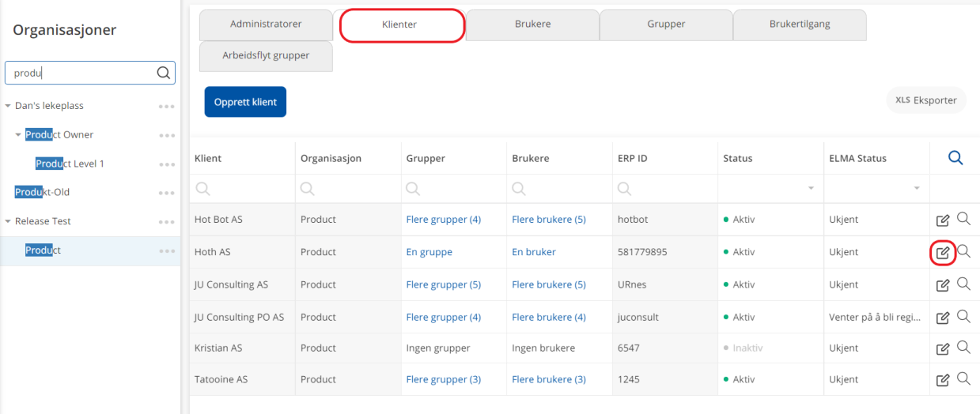Collapse the Dan's lekeplass tree node
This screenshot has width=980, height=414.
(x=8, y=106)
